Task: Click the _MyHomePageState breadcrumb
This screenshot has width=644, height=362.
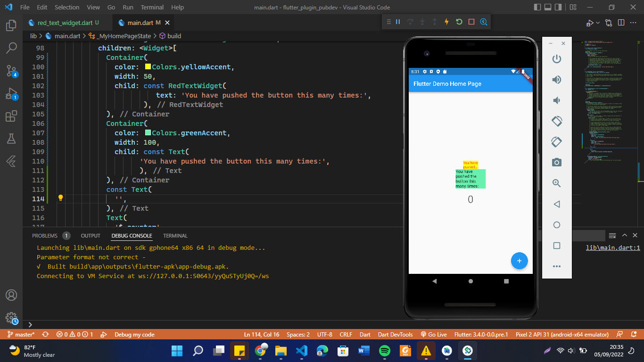Action: pyautogui.click(x=124, y=36)
